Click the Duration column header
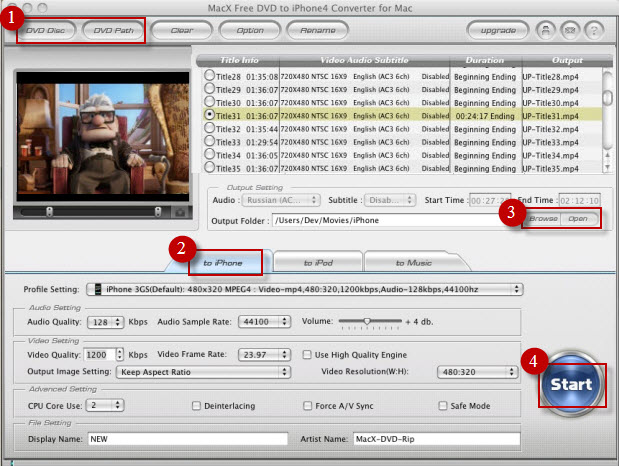 point(485,60)
